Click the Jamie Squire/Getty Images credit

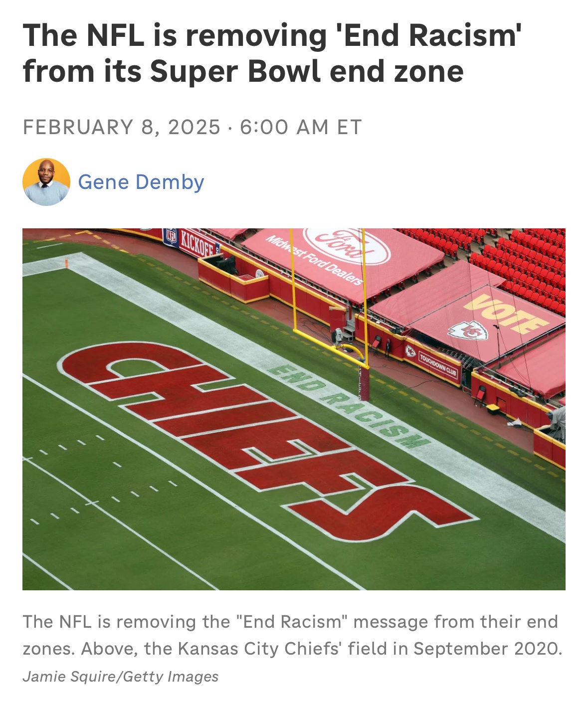click(x=121, y=677)
